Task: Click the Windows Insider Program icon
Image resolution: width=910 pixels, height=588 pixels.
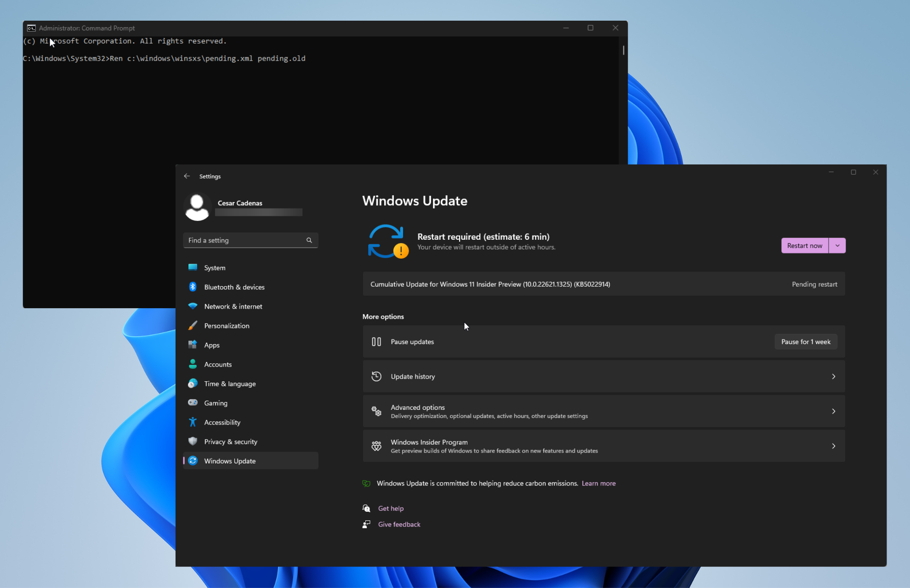Action: (x=376, y=446)
